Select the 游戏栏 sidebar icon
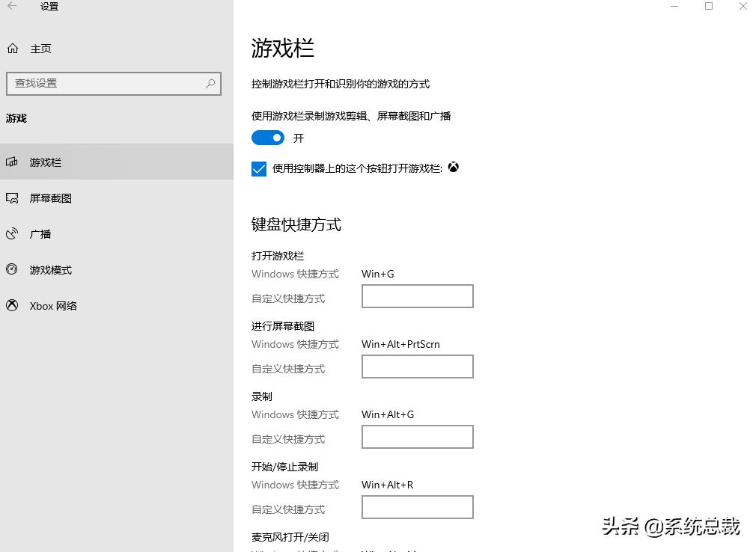 pyautogui.click(x=12, y=162)
